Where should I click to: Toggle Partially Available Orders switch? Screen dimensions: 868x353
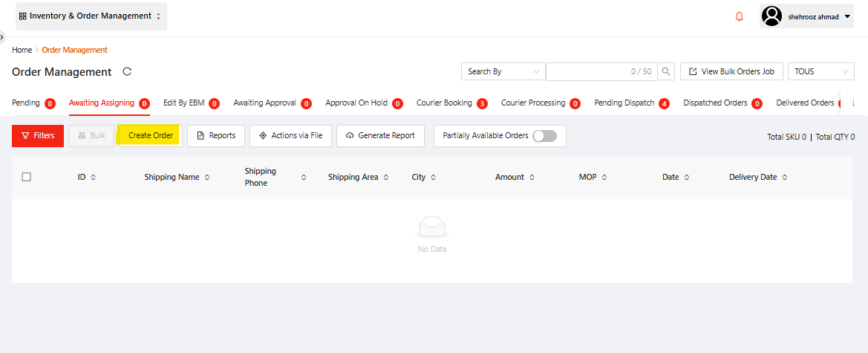[x=544, y=136]
